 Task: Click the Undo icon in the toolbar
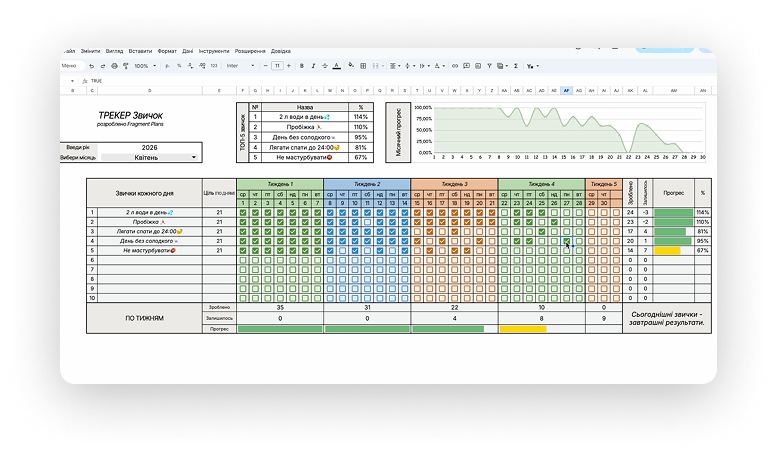(91, 66)
